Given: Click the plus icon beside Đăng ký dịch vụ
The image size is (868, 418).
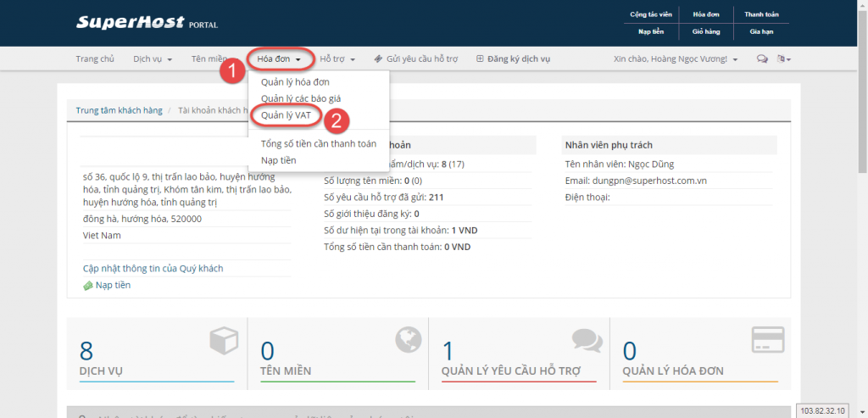Looking at the screenshot, I should (480, 59).
